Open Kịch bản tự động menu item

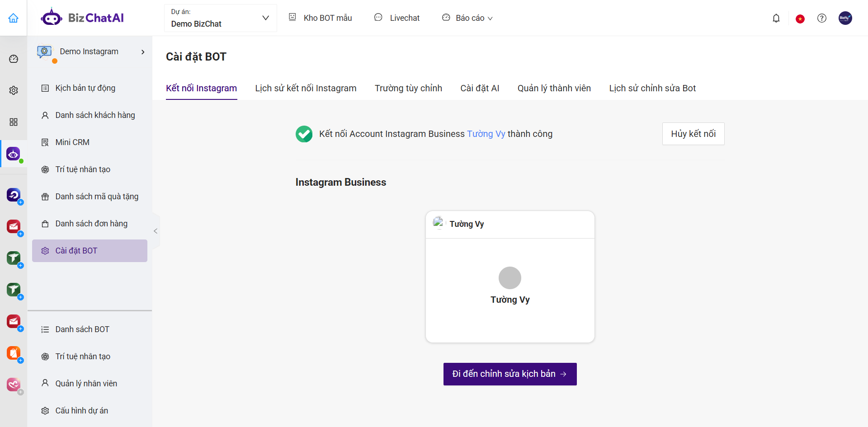click(90, 88)
